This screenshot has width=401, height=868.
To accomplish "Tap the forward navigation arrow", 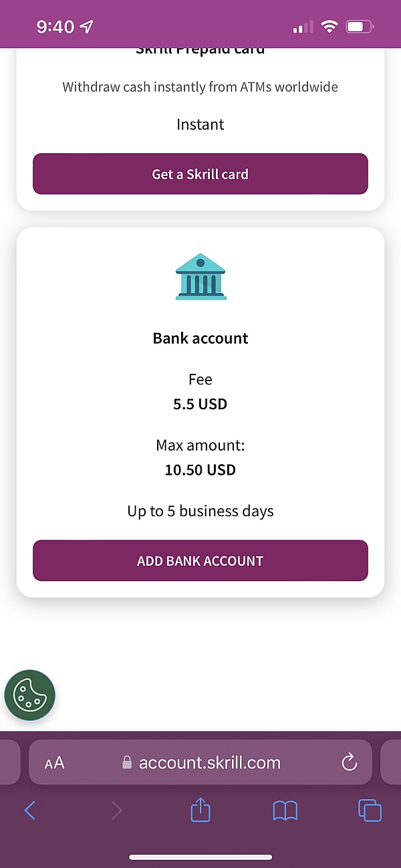I will pos(116,811).
